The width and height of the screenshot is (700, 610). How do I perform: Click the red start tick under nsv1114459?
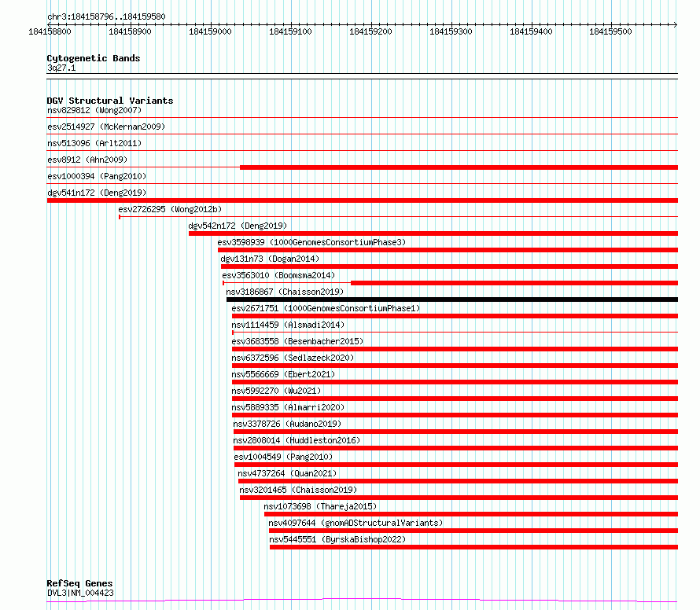[x=233, y=333]
